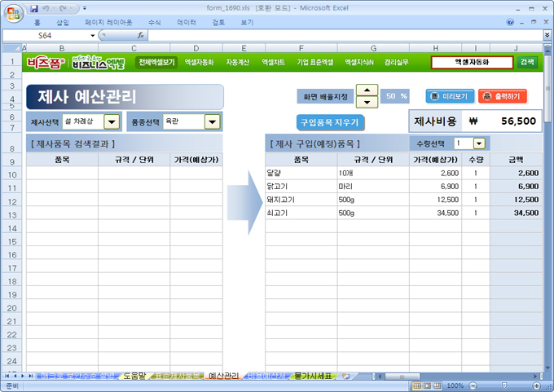This screenshot has height=392, width=554.
Task: Open the 검토 ribbon tab
Action: pyautogui.click(x=218, y=22)
